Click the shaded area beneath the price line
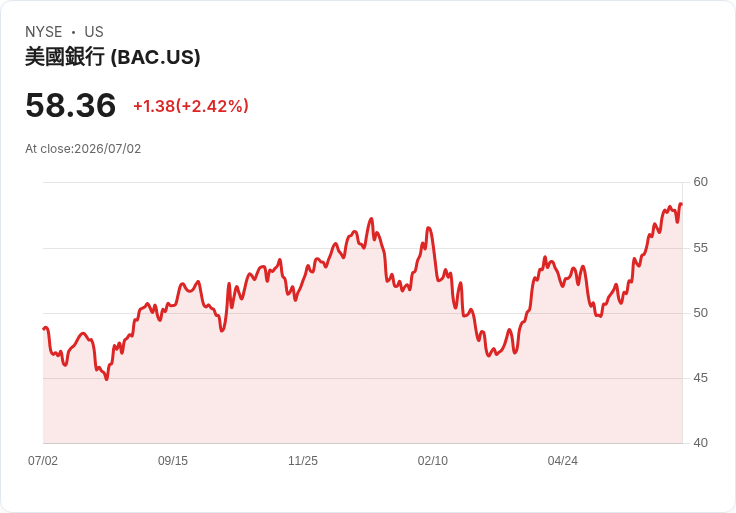The image size is (736, 513). [x=362, y=375]
